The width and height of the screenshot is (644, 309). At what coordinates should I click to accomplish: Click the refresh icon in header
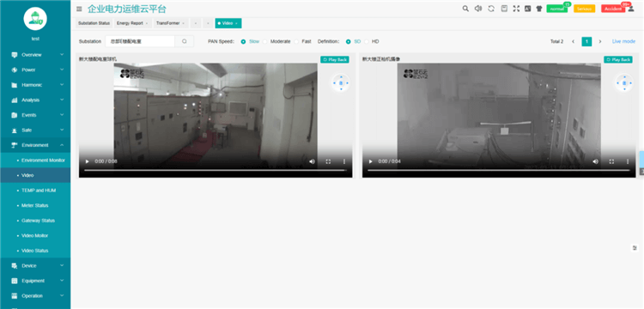tap(491, 9)
